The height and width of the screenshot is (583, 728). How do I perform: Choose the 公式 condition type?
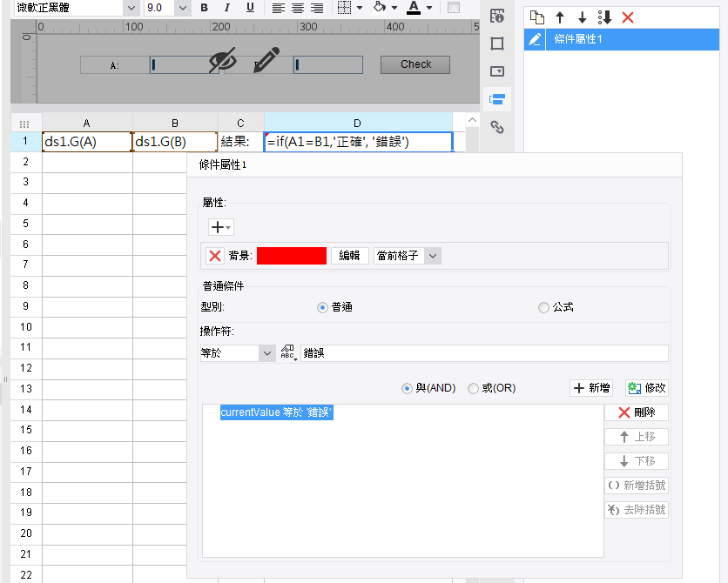coord(544,307)
